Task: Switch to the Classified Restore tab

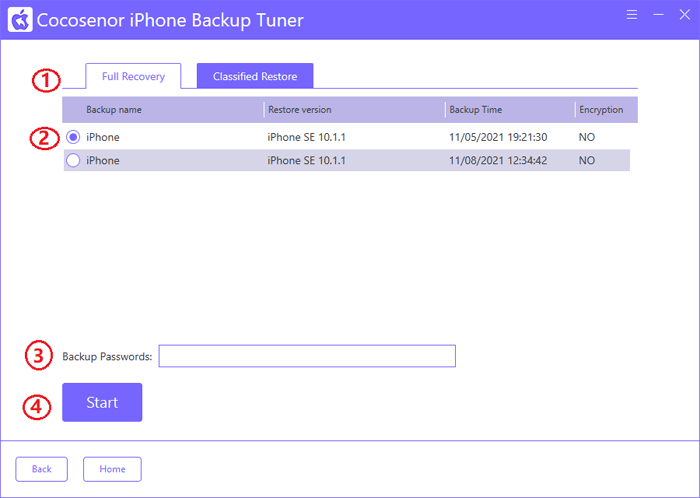Action: point(255,76)
